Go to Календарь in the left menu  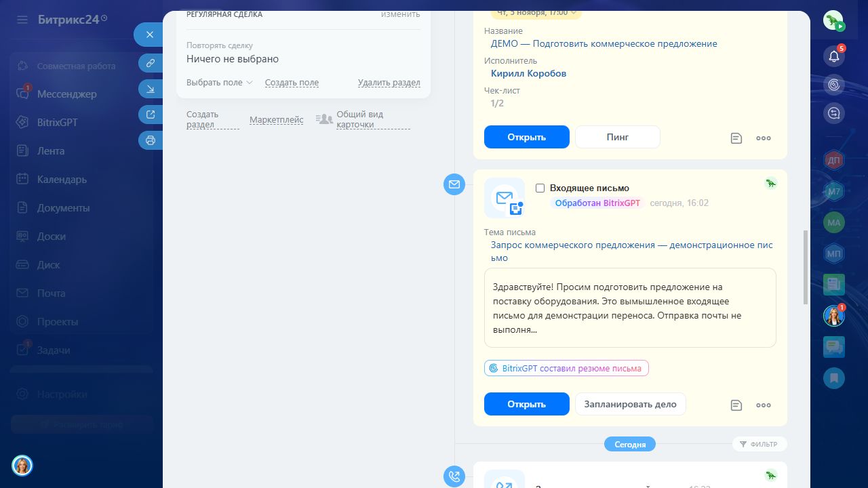pos(62,180)
